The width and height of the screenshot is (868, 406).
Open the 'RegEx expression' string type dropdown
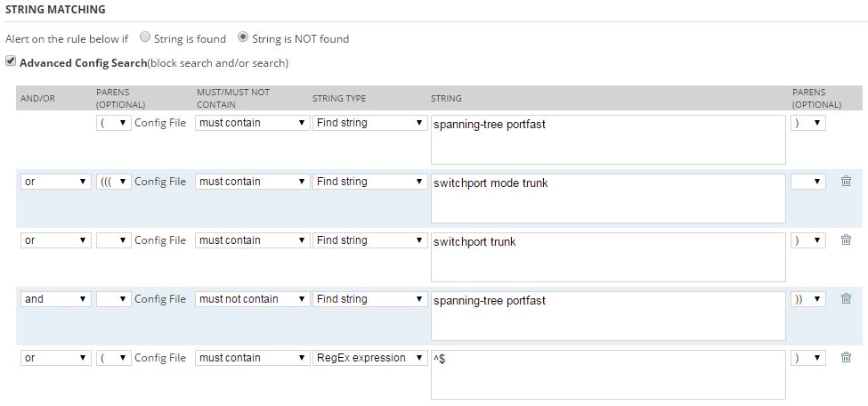pos(369,358)
